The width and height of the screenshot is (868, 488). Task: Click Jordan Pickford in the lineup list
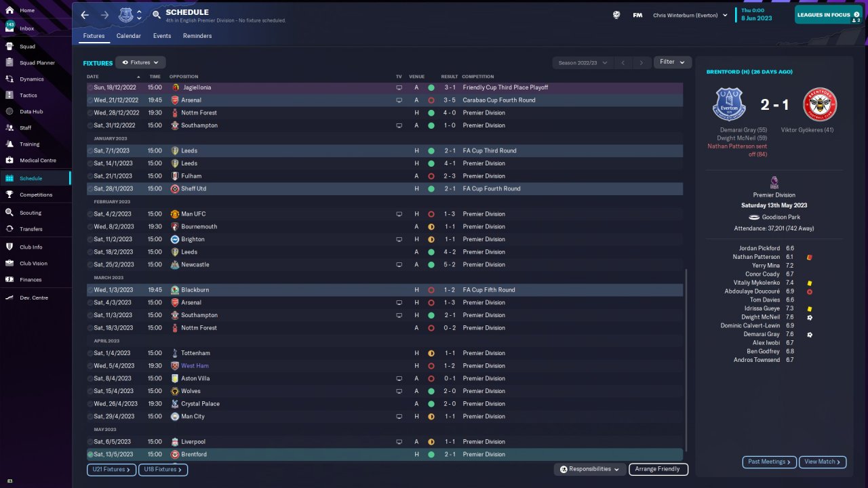(759, 249)
